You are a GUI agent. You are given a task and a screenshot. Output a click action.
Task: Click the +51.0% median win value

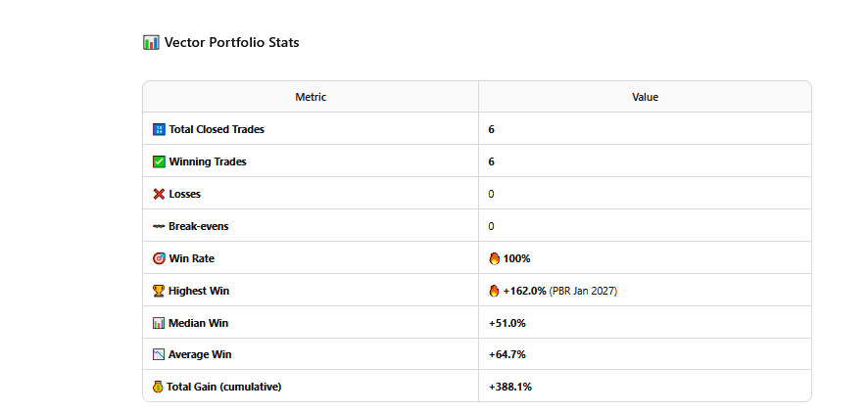[507, 323]
